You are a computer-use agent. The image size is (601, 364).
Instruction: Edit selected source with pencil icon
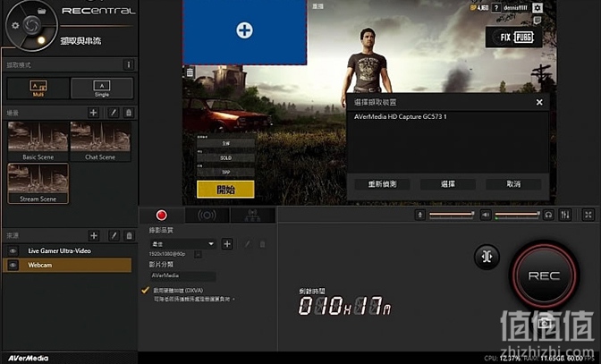coord(114,235)
